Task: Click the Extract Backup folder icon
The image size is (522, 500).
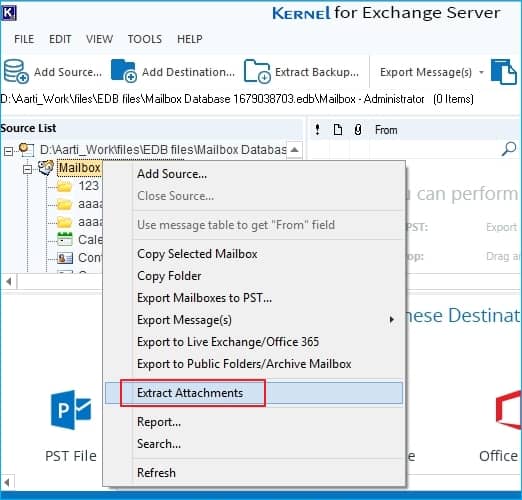Action: [x=257, y=71]
